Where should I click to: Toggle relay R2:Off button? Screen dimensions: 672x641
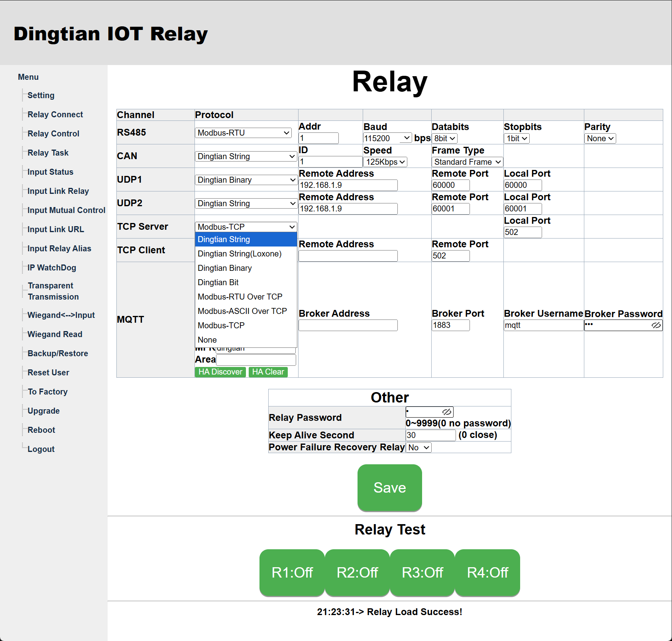tap(357, 572)
